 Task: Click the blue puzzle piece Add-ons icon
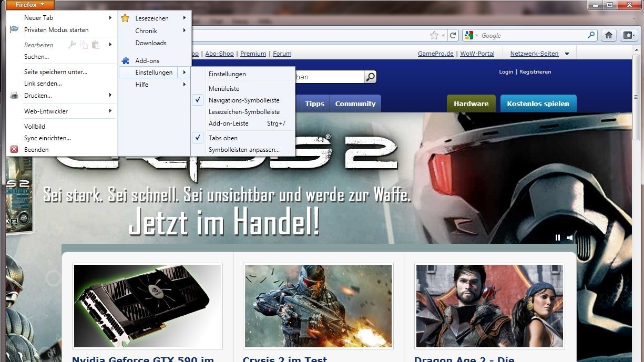[125, 60]
